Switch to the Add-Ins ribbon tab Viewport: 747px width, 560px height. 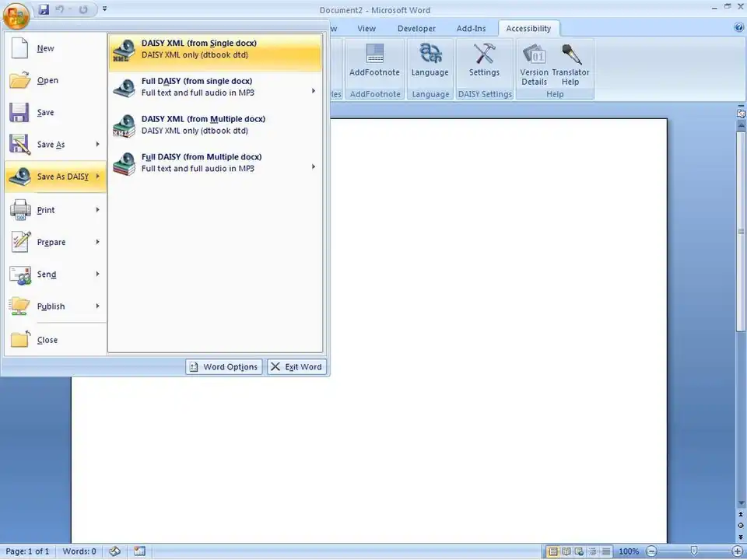coord(471,29)
